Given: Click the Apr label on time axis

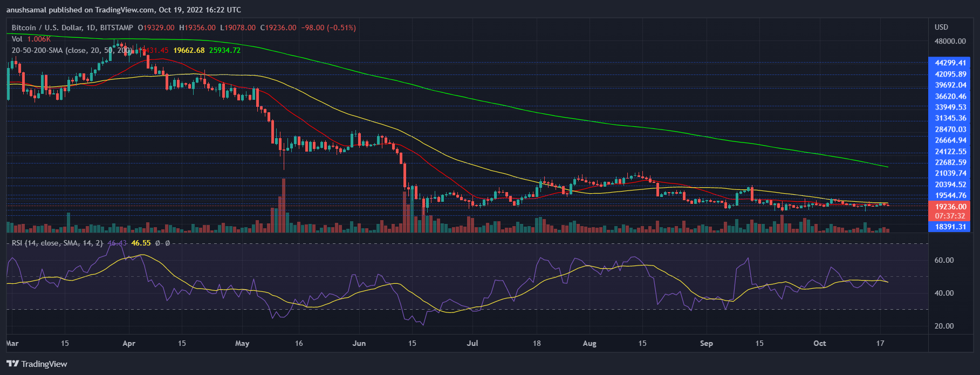Looking at the screenshot, I should 129,343.
